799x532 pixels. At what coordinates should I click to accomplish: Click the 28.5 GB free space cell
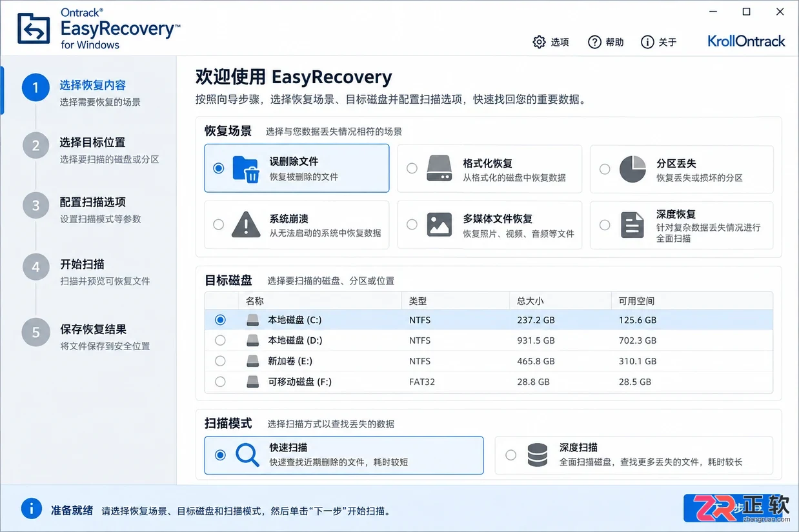[635, 382]
